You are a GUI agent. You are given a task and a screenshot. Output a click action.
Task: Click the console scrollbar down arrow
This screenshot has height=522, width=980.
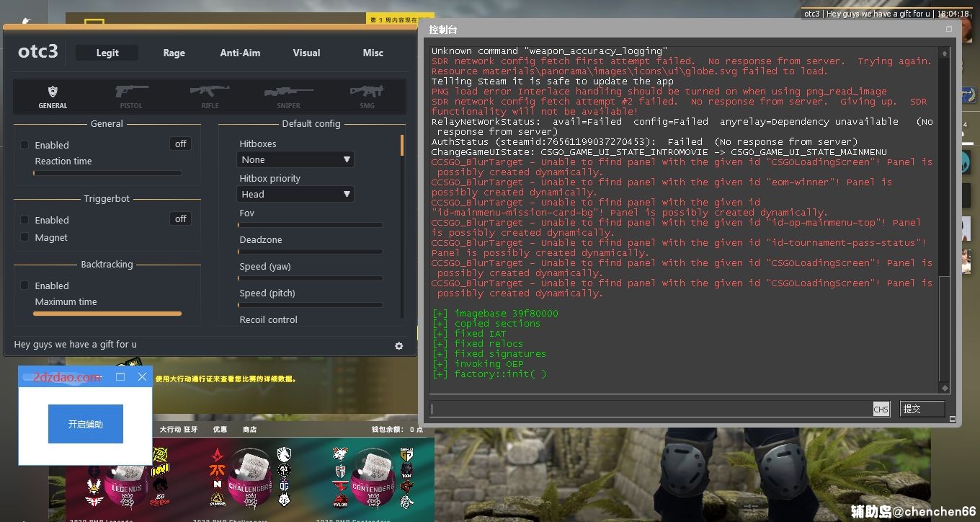pos(945,389)
